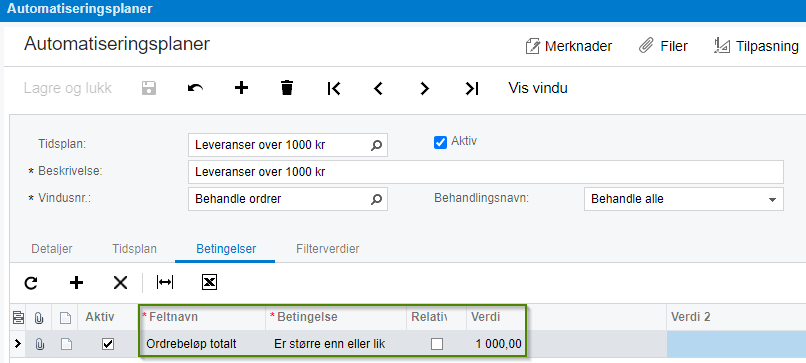The width and height of the screenshot is (806, 363).
Task: Click the highlighted Verdi 2 cell
Action: coord(736,344)
